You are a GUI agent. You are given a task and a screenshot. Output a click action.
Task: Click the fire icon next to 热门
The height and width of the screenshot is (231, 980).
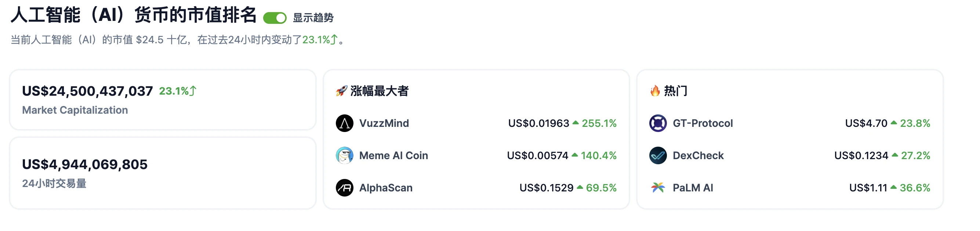tap(655, 91)
